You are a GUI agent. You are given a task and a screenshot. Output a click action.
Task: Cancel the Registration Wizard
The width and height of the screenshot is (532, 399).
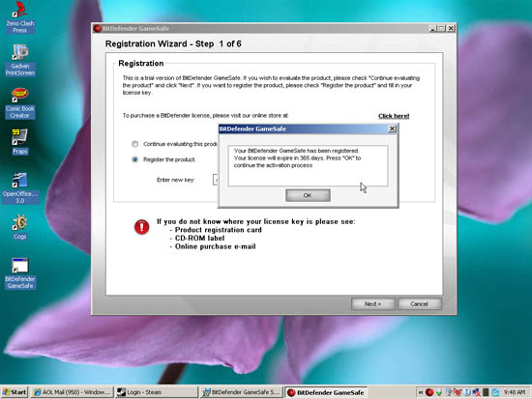pyautogui.click(x=420, y=303)
